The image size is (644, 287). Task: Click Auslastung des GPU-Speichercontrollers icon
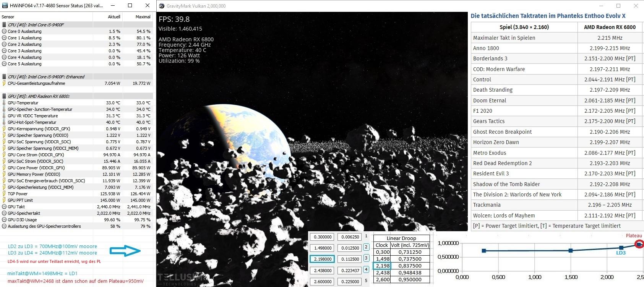tap(4, 226)
